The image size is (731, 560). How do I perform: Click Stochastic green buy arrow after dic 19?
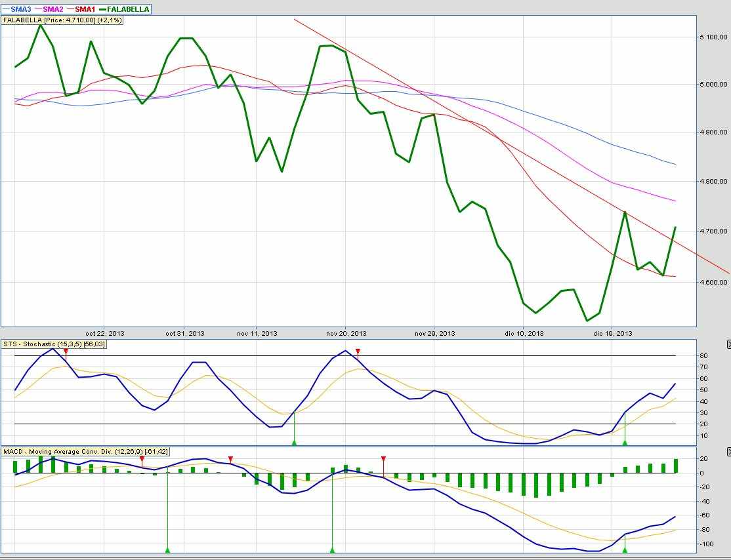pyautogui.click(x=625, y=443)
